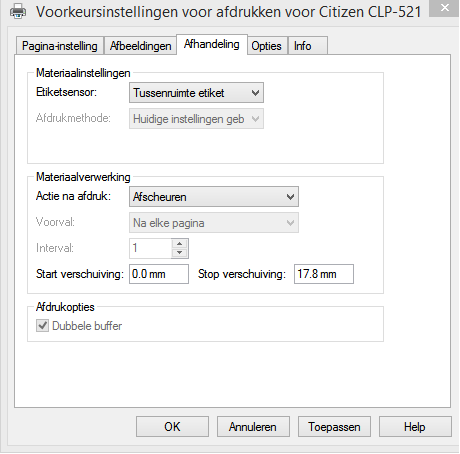Click the Annuleren button

point(253,427)
